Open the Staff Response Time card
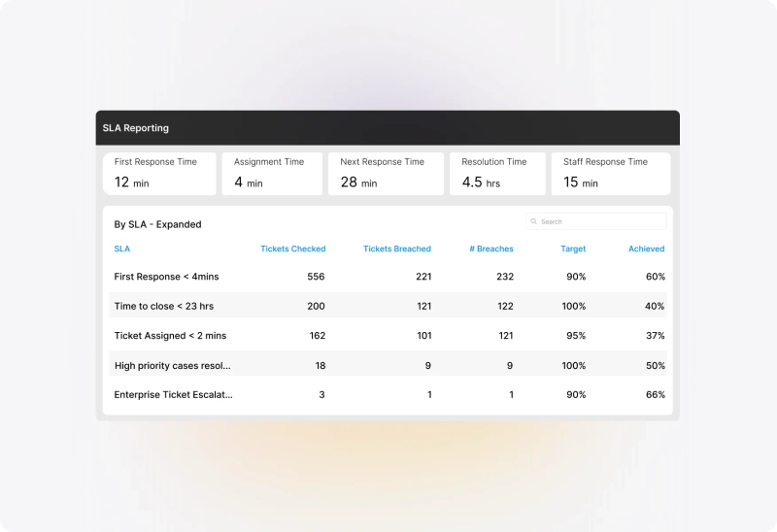Image resolution: width=777 pixels, height=532 pixels. 611,174
